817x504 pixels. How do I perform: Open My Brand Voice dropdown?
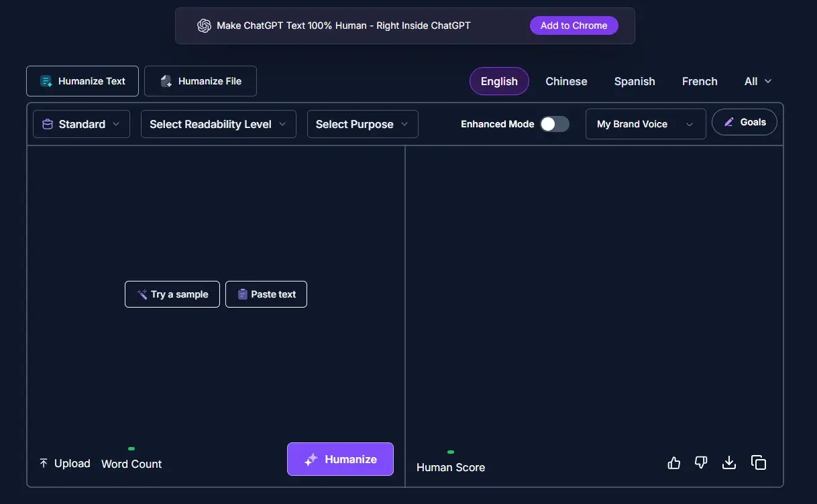tap(646, 124)
